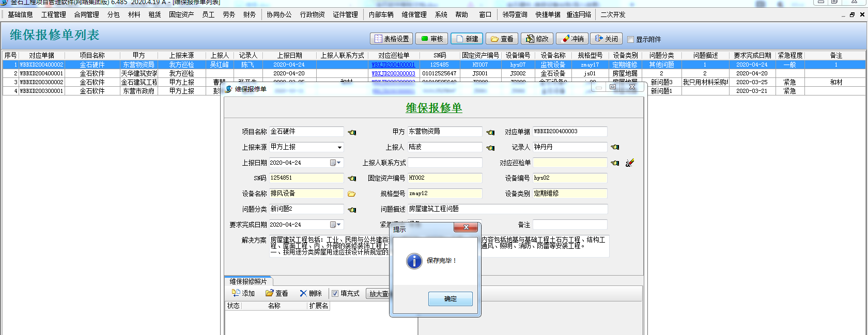This screenshot has height=335, width=868.
Task: Toggle the 填充式 checkbox
Action: pos(335,293)
